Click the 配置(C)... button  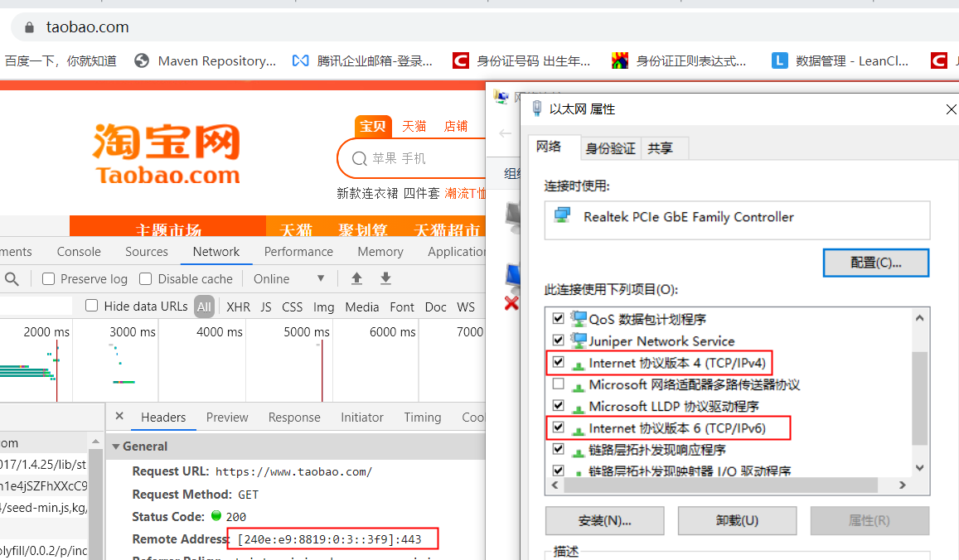[x=876, y=263]
